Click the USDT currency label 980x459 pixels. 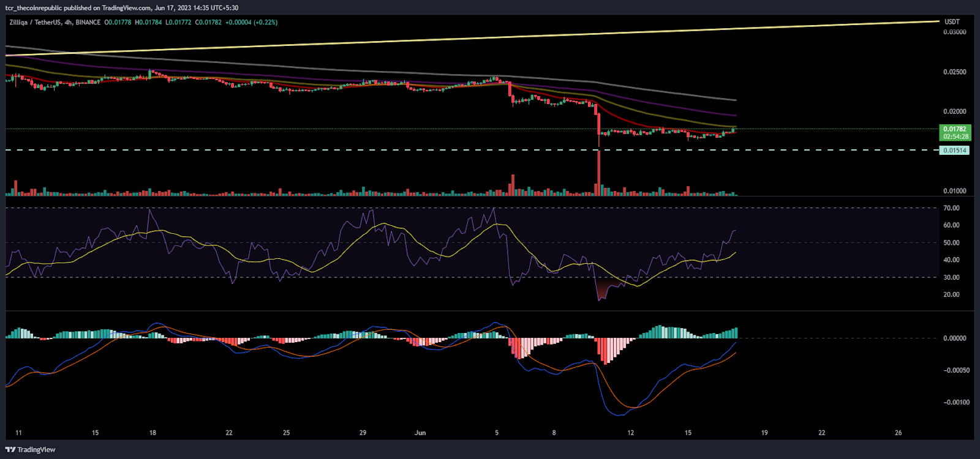coord(952,22)
